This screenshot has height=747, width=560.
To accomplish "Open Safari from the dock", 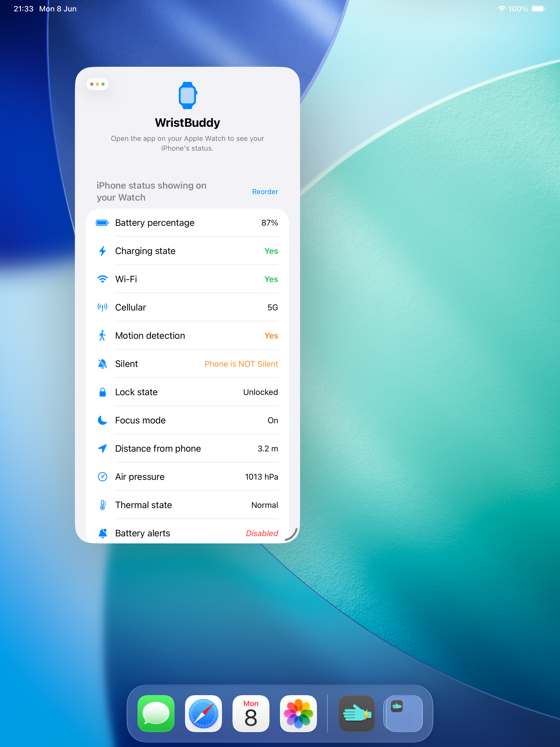I will coord(203,713).
